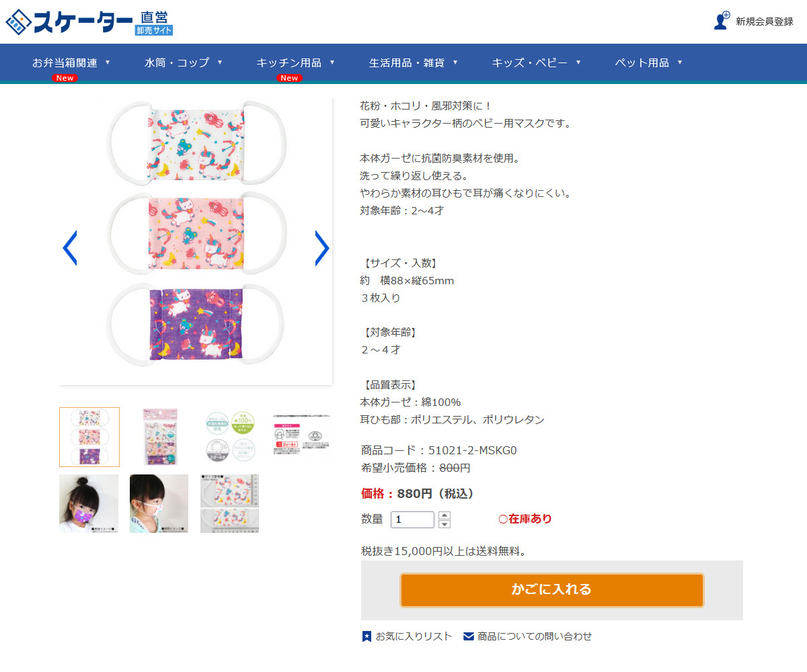This screenshot has width=807, height=672.
Task: Expand the キッチン用品 menu
Action: (x=295, y=63)
